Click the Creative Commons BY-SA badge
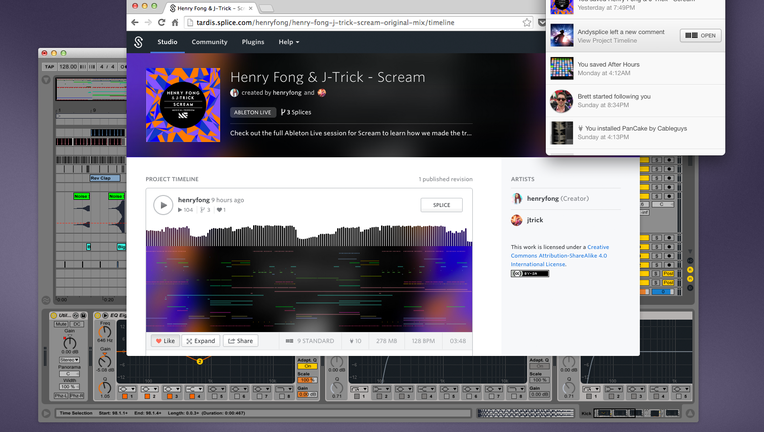This screenshot has height=432, width=764. click(x=530, y=274)
